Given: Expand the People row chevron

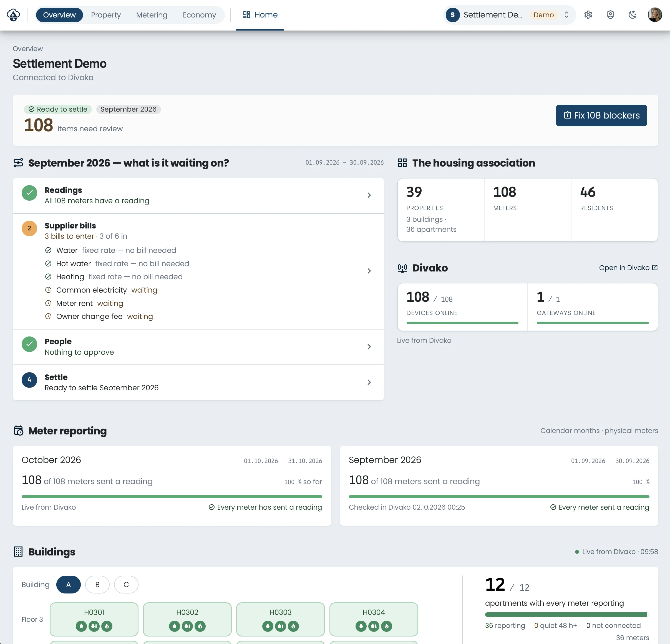Looking at the screenshot, I should [369, 347].
